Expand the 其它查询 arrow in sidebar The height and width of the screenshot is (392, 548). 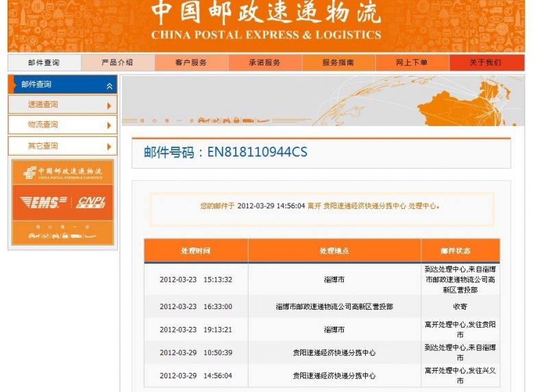point(109,147)
